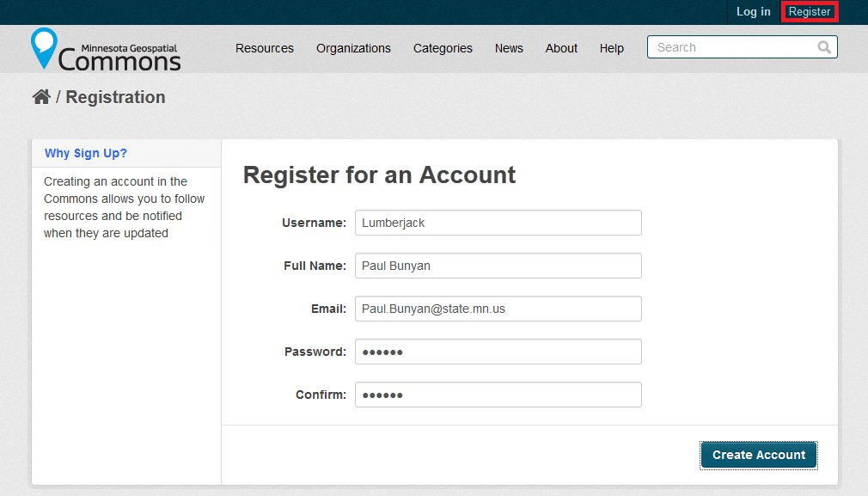Image resolution: width=868 pixels, height=496 pixels.
Task: Click the Minnesota Geospatial Commons logo
Action: (106, 49)
